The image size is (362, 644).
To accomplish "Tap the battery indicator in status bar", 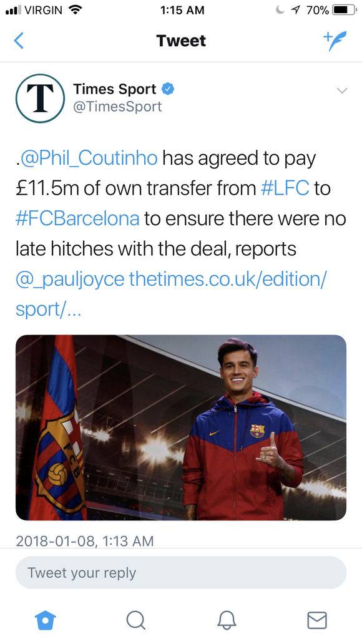I will (x=345, y=10).
